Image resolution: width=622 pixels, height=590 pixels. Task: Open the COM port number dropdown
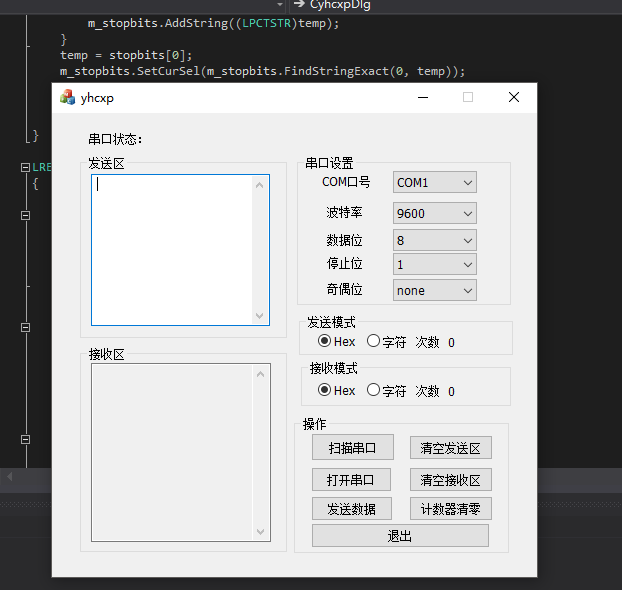coord(434,182)
